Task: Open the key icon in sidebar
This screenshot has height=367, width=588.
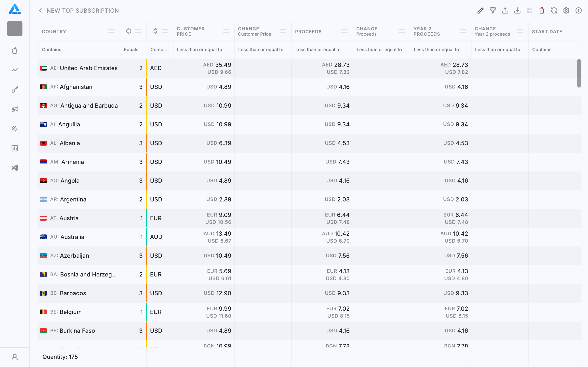Action: point(14,90)
